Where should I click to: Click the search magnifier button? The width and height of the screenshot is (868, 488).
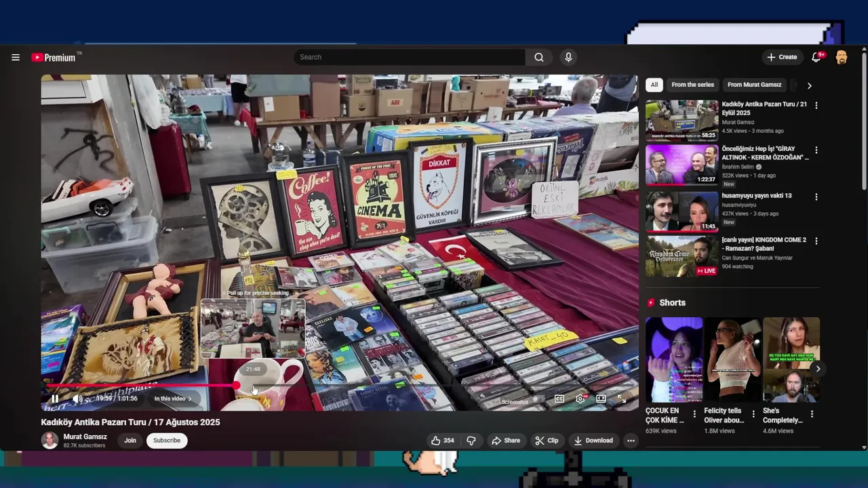point(539,58)
